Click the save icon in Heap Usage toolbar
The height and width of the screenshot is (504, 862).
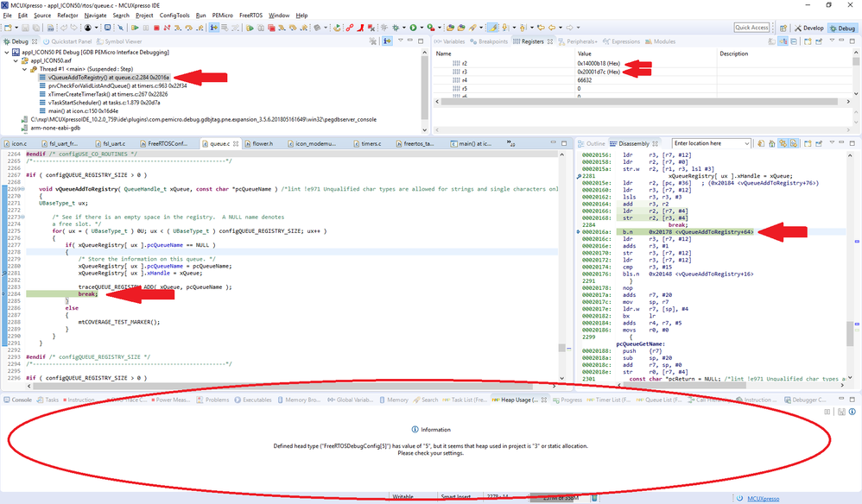(x=841, y=412)
